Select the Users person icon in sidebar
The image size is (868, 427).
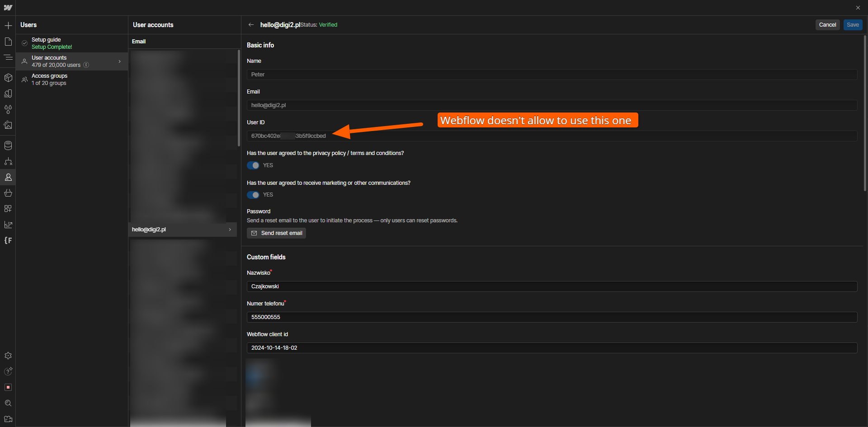pos(8,177)
